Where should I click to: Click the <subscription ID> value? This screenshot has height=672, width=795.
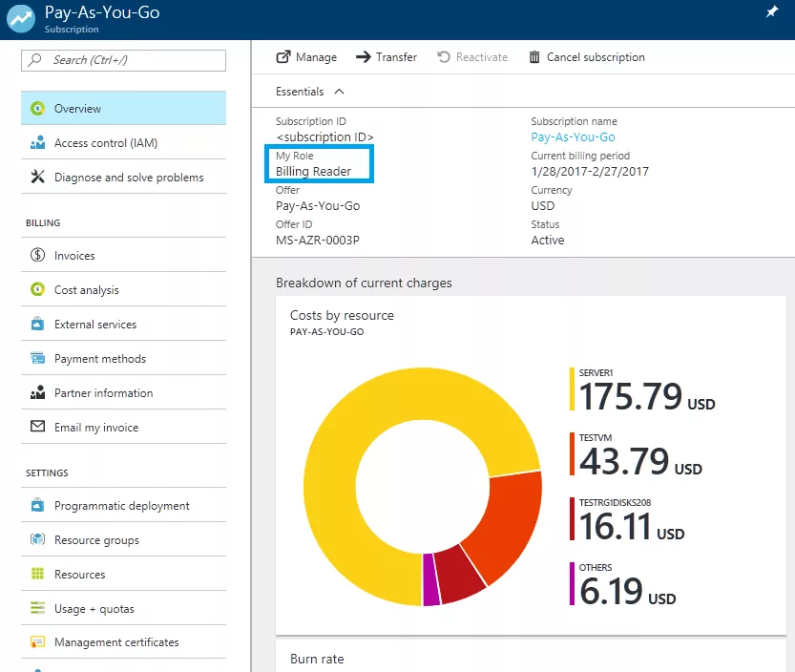coord(324,136)
